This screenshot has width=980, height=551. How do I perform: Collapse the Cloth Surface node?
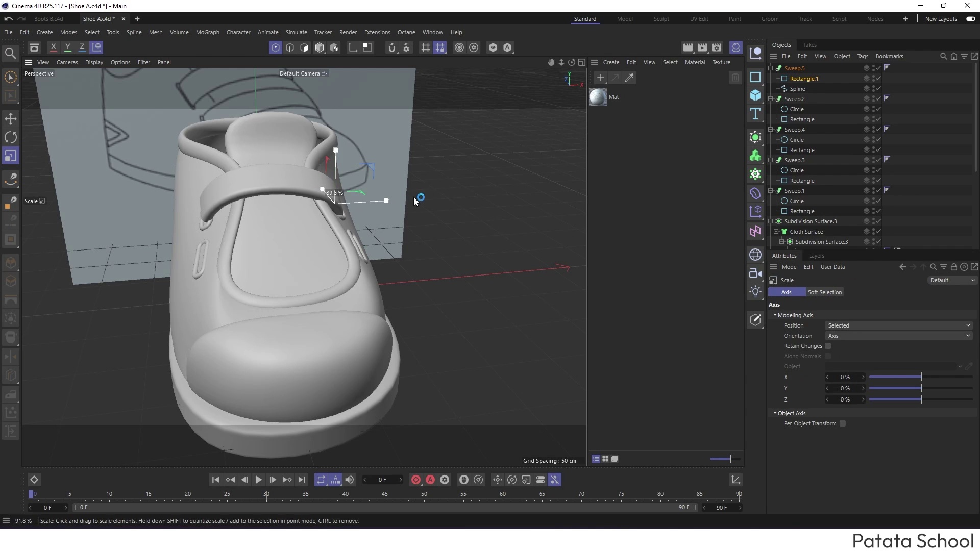click(776, 232)
